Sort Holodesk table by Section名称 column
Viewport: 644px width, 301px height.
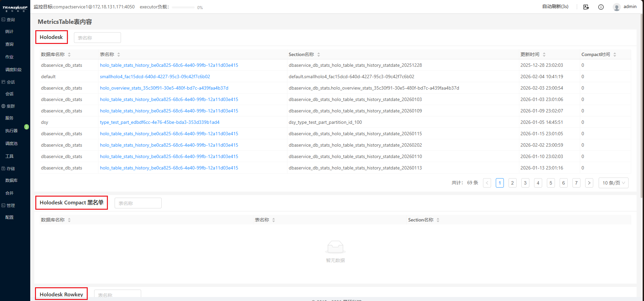(319, 54)
